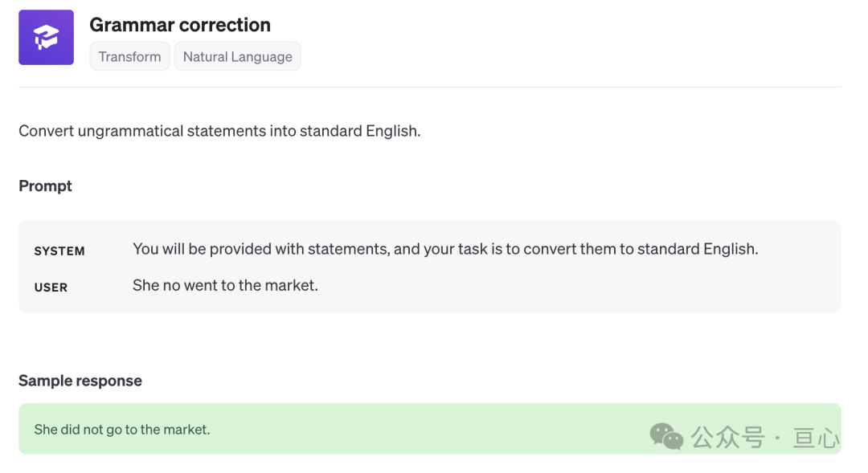Click the WeChat logo watermark
This screenshot has height=473, width=868.
(666, 436)
